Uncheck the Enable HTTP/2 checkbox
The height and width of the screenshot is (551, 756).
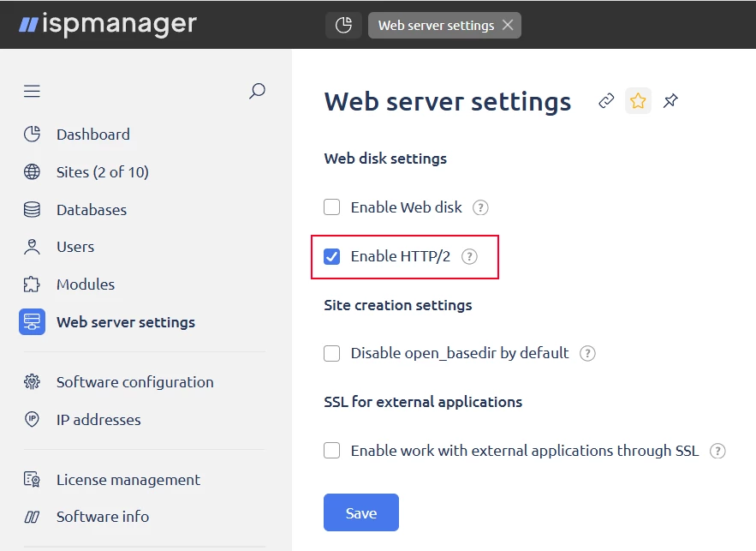point(332,256)
